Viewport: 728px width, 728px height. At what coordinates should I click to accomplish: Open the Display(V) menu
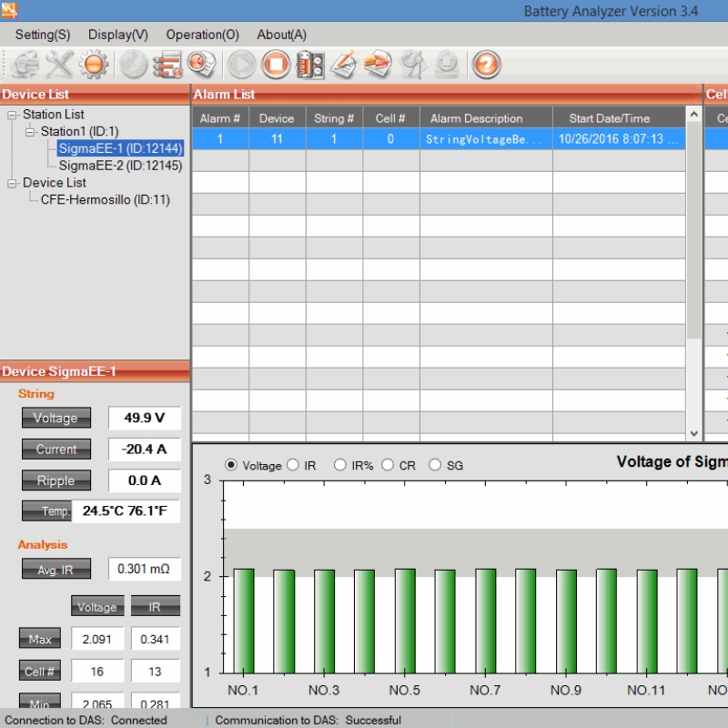[118, 35]
